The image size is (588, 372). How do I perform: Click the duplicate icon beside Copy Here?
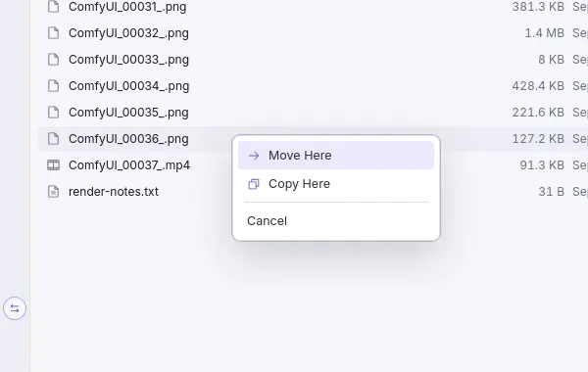(x=254, y=184)
